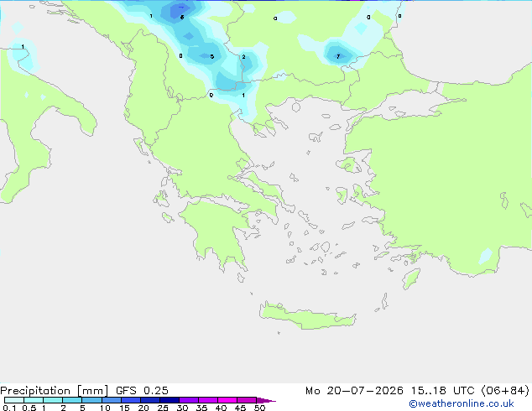
Task: Click the 0.1 to 0.5 mm legend swatch
Action: tap(14, 400)
